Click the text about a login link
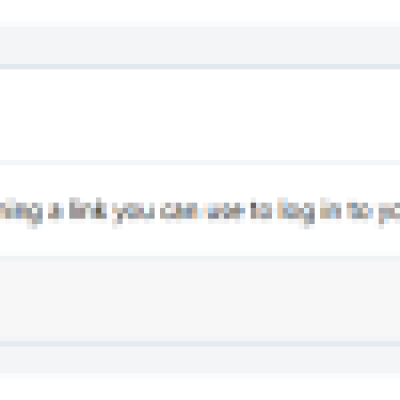 200,212
